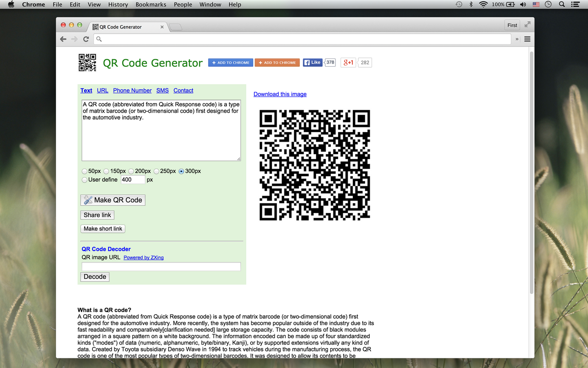The image size is (588, 368).
Task: Click the like count showing 378
Action: pos(329,62)
